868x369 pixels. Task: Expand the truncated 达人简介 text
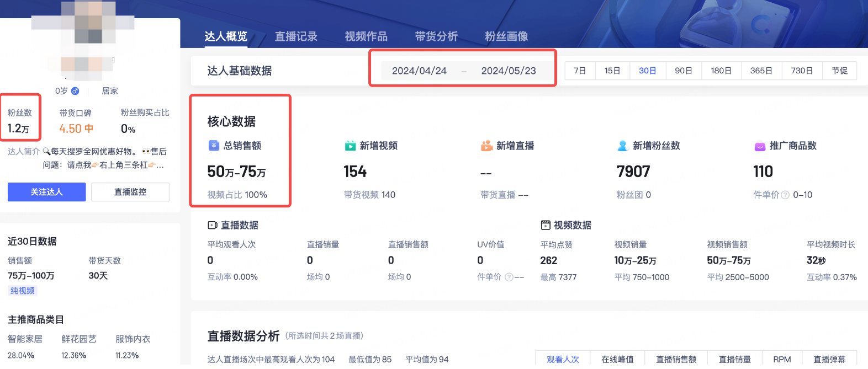pos(160,165)
